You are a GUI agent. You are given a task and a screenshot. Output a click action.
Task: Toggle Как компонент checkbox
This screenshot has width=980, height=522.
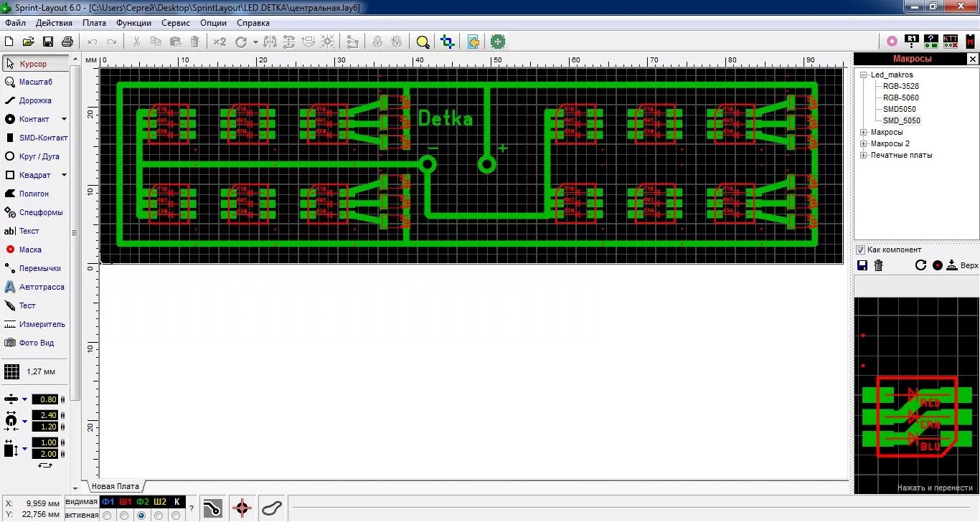coord(861,250)
